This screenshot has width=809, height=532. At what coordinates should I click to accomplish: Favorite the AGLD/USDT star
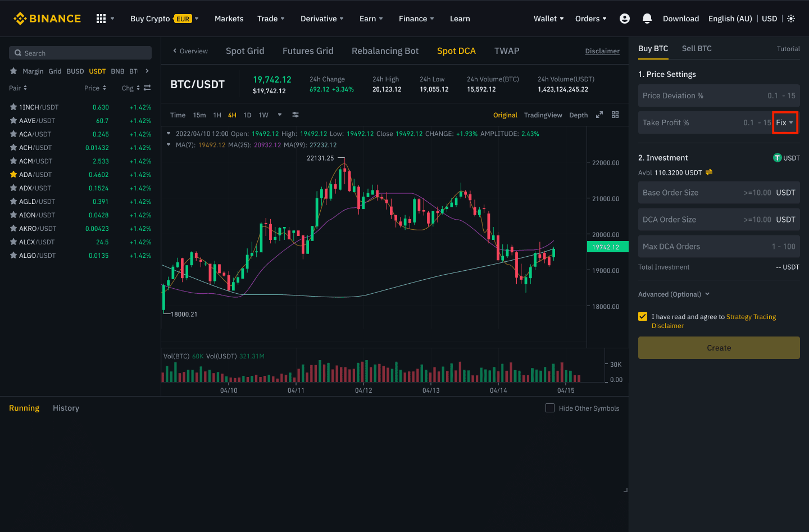[x=13, y=201]
